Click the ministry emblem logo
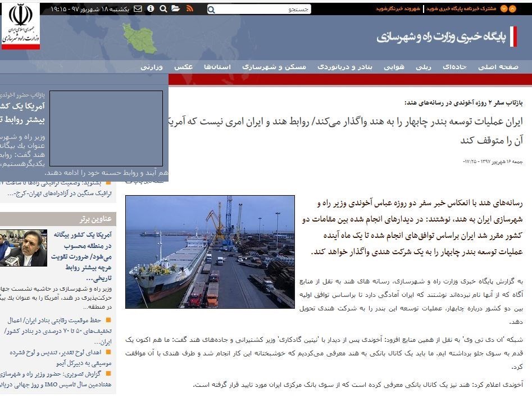Image resolution: width=532 pixels, height=397 pixels. point(21,26)
